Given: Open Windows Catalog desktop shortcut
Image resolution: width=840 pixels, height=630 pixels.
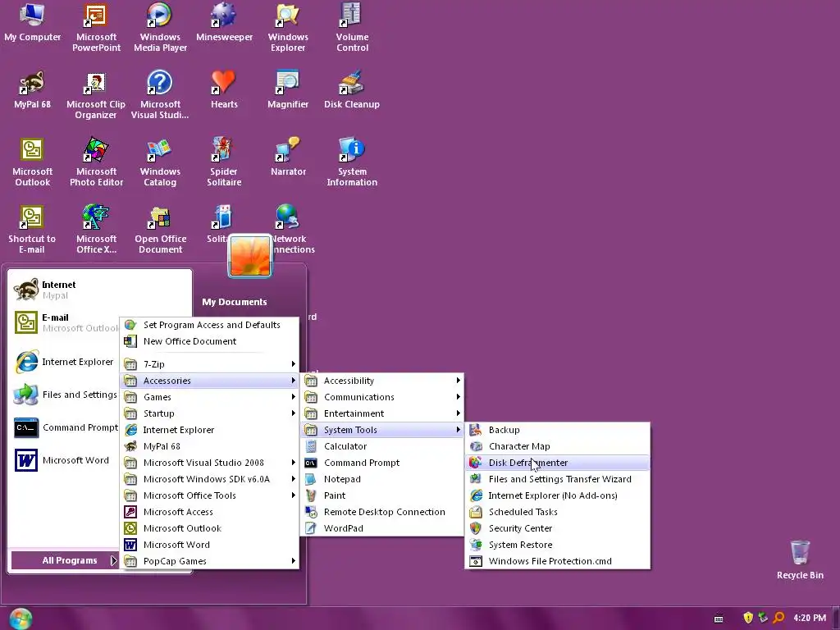Looking at the screenshot, I should 160,162.
